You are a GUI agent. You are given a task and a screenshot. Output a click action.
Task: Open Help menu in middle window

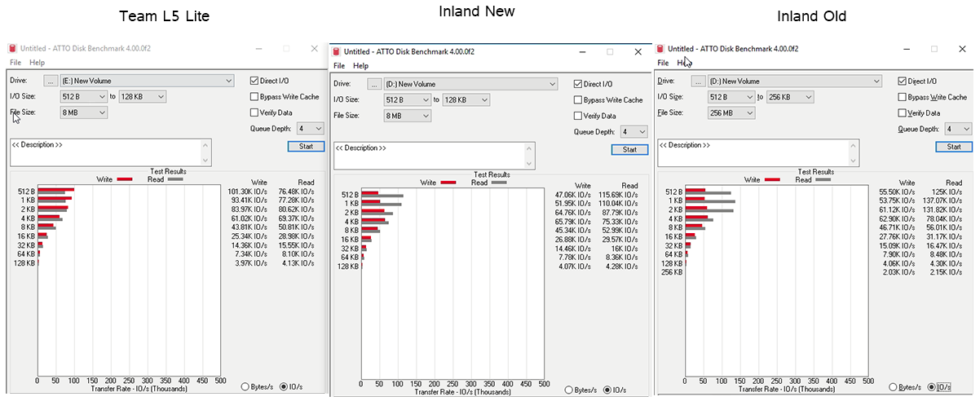click(x=360, y=66)
